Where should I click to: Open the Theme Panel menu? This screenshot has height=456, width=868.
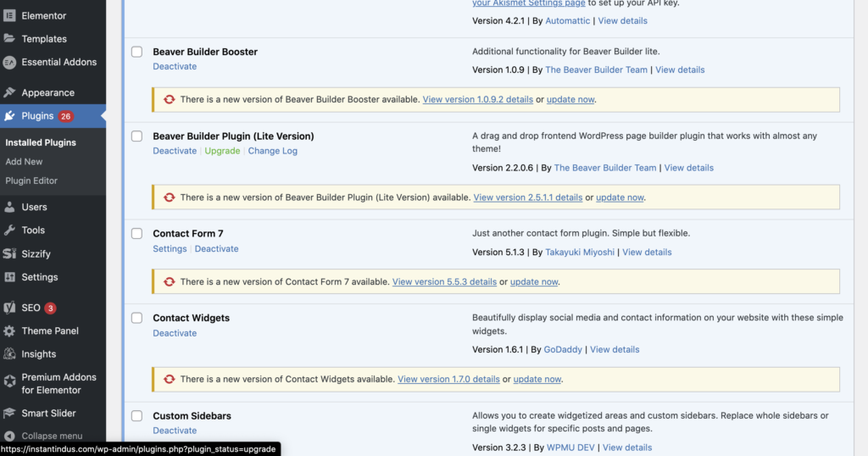[x=50, y=331]
